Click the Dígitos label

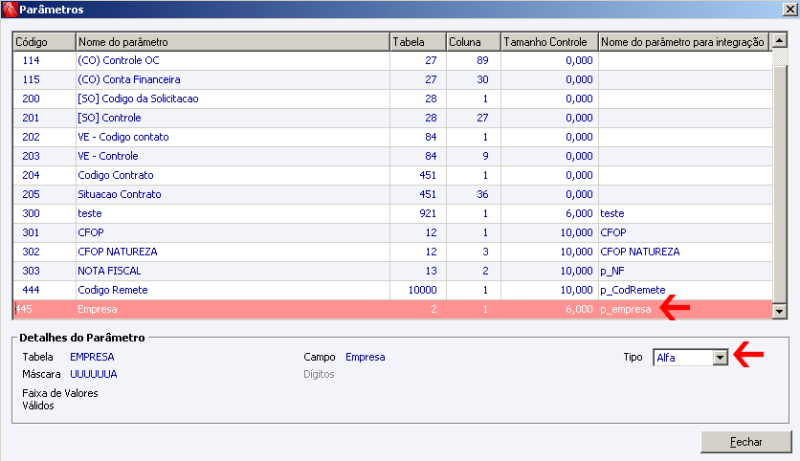click(319, 374)
